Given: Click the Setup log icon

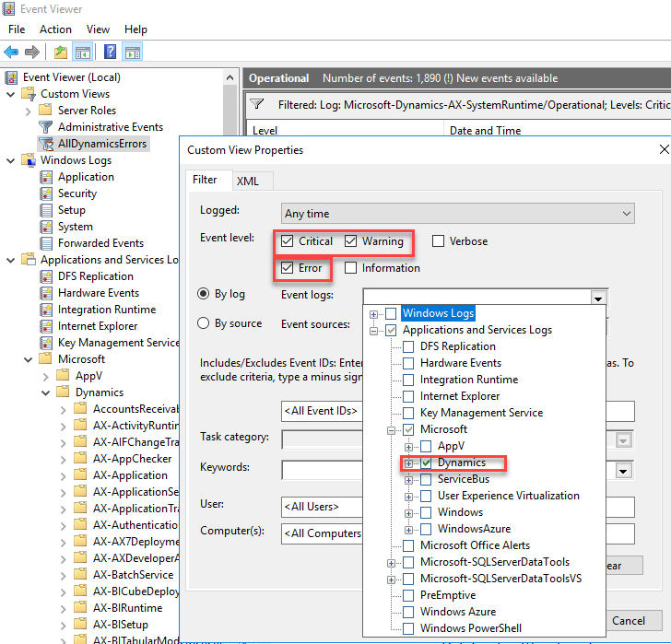Looking at the screenshot, I should [x=46, y=210].
